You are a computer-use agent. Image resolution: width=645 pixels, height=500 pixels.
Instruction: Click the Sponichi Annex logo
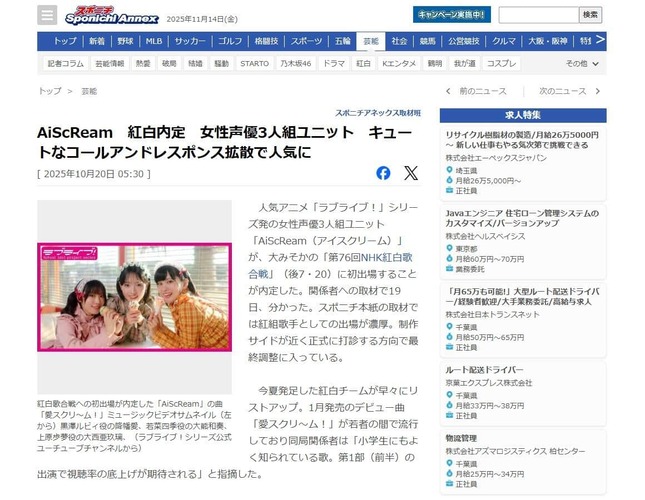111,16
